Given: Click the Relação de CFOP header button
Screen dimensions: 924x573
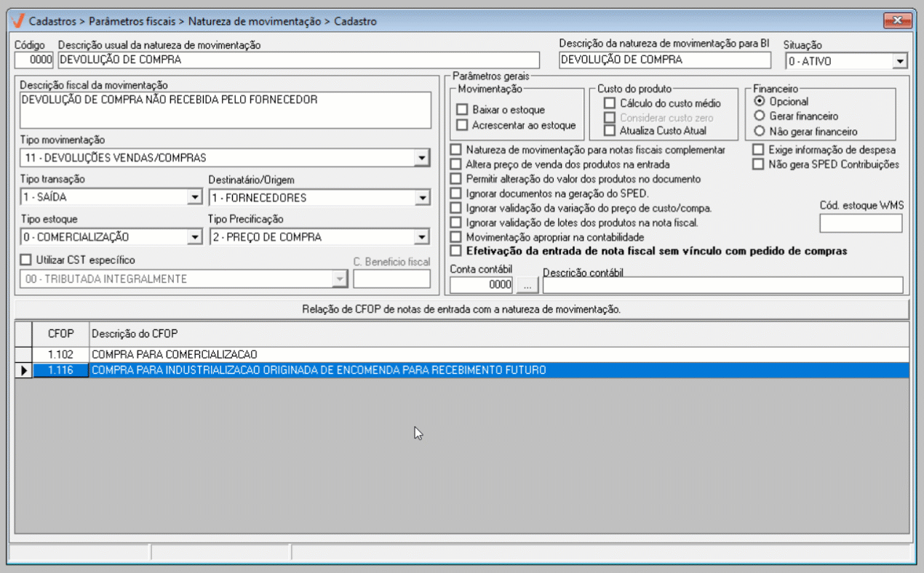Looking at the screenshot, I should coord(461,309).
